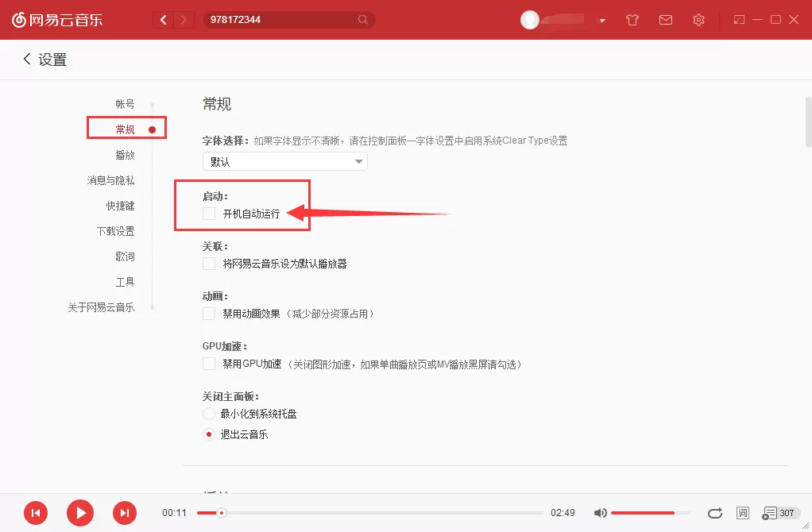Select the 快捷键 settings section
Viewport: 812px width, 532px height.
[x=120, y=206]
